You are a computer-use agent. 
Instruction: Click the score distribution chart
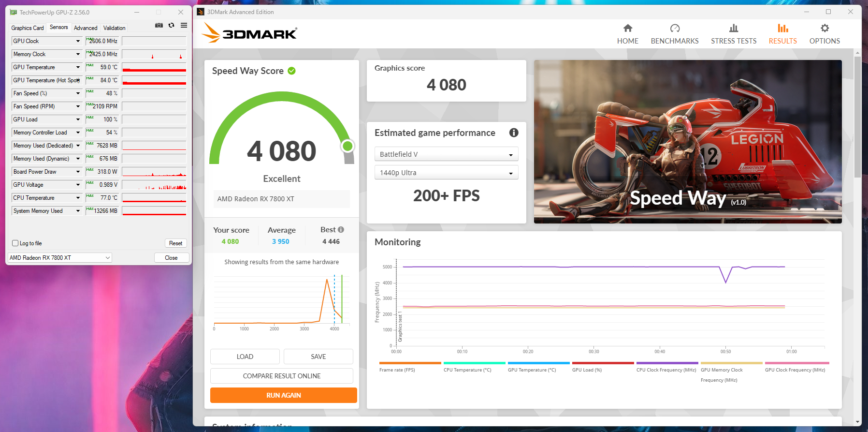[x=282, y=302]
